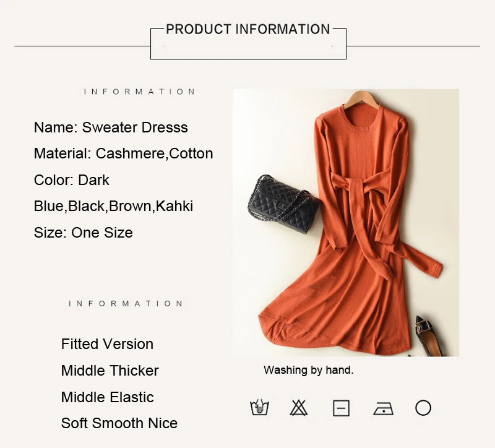
Task: Click the Middle Thicker text
Action: coord(110,371)
